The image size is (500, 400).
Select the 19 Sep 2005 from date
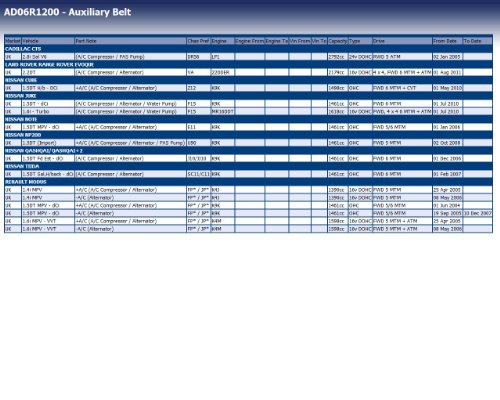[x=447, y=213]
